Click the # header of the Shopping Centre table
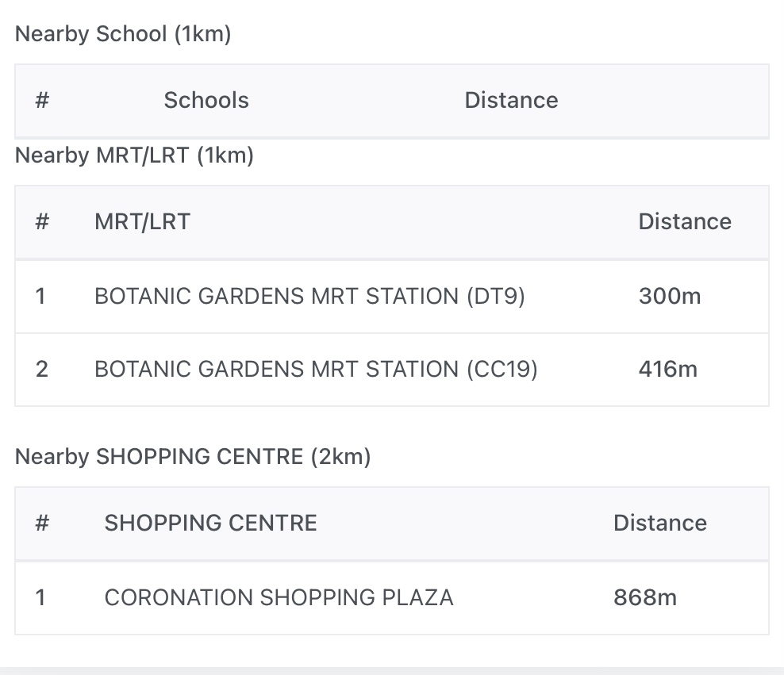784x675 pixels. [x=42, y=524]
